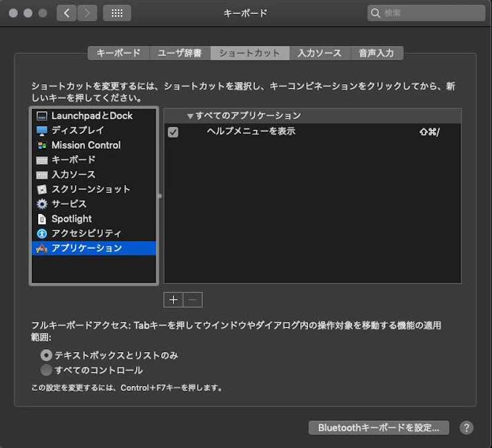Click the ⇧⌘/ key combination

(x=429, y=132)
